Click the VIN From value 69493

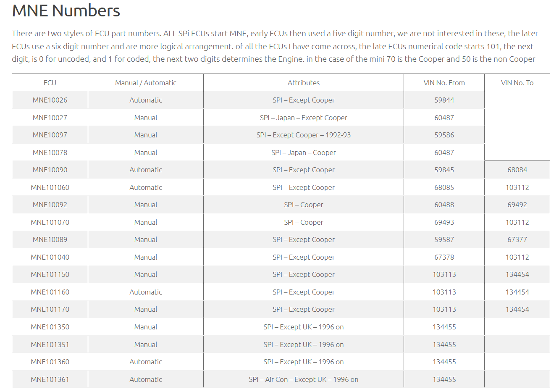[444, 222]
